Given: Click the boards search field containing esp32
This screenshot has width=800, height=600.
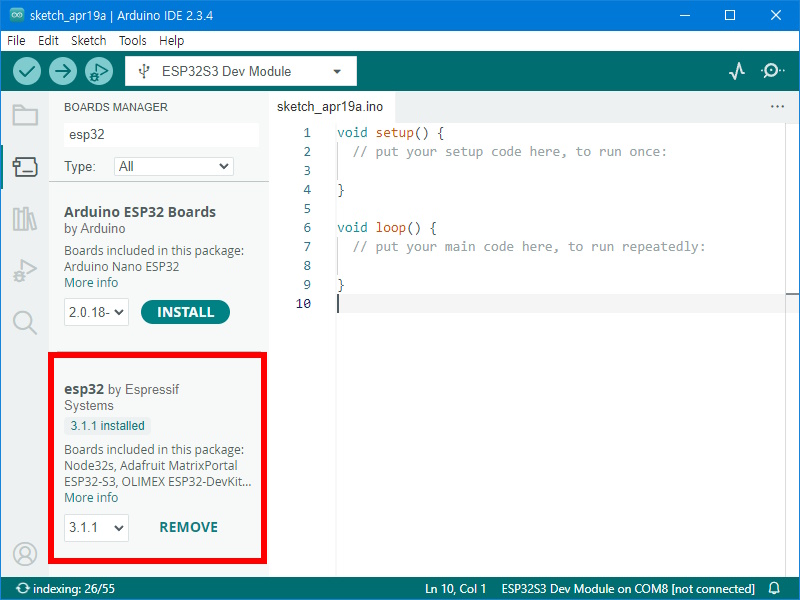Looking at the screenshot, I should (x=161, y=135).
